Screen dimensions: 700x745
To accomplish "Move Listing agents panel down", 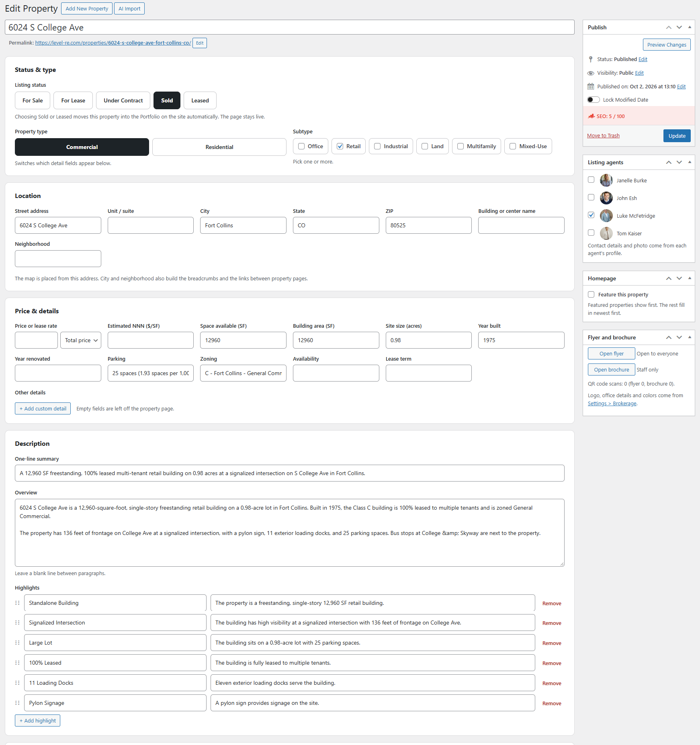I will pyautogui.click(x=679, y=162).
